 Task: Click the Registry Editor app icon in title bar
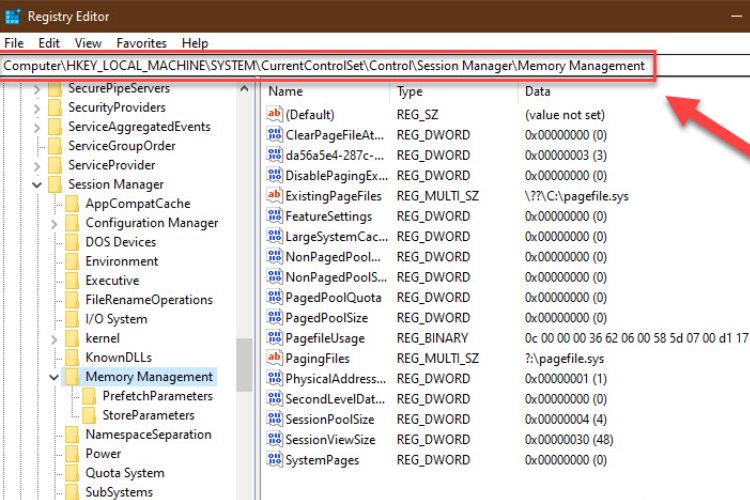(x=12, y=16)
